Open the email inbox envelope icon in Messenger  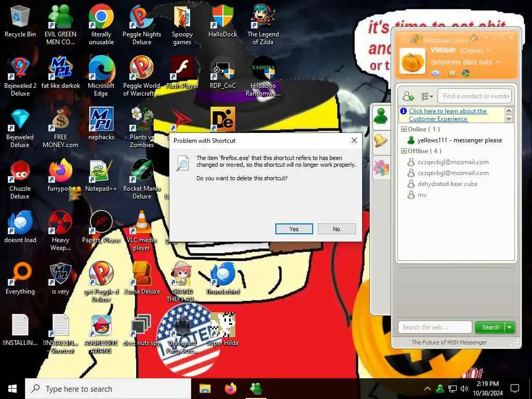point(436,73)
